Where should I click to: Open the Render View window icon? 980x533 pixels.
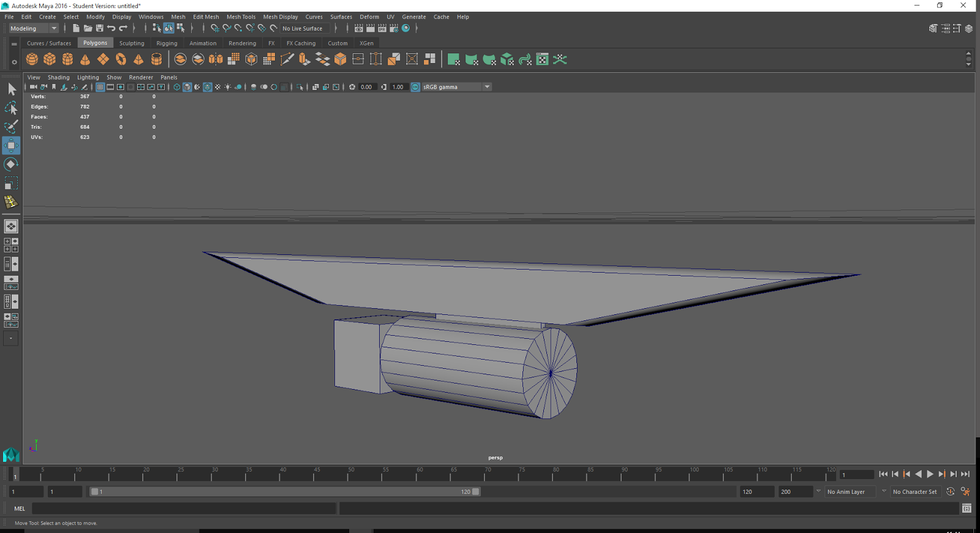359,28
